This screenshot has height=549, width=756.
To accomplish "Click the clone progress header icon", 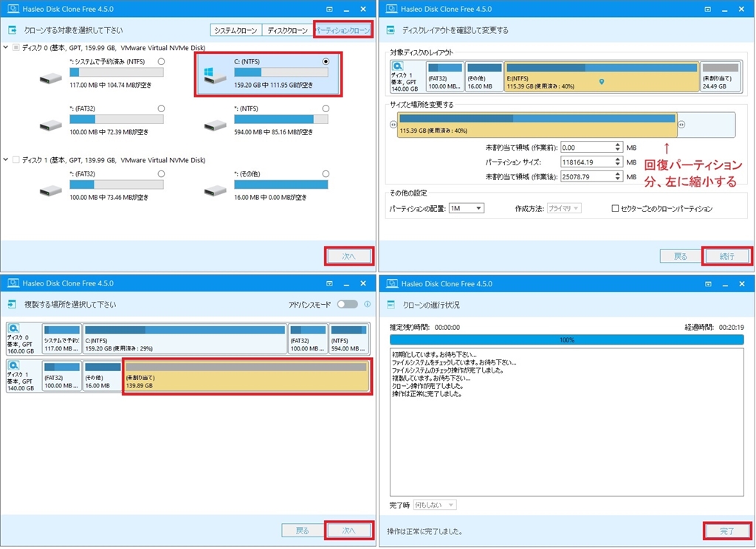I will [x=391, y=305].
